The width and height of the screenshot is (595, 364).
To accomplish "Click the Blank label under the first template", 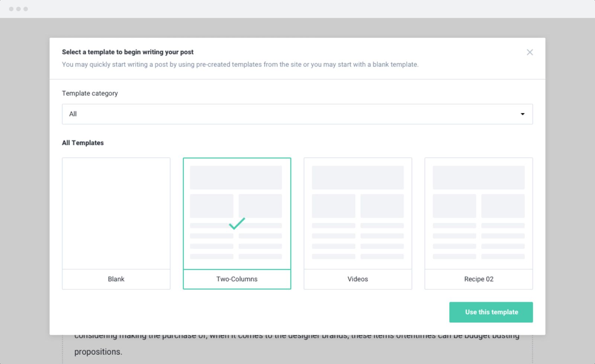I will [x=116, y=279].
